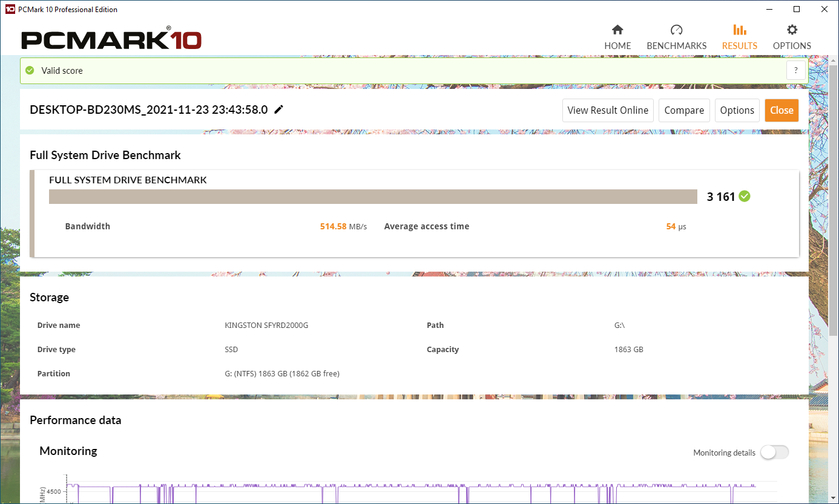This screenshot has height=504, width=839.
Task: Click the Full System Drive Benchmark score bar
Action: (373, 197)
